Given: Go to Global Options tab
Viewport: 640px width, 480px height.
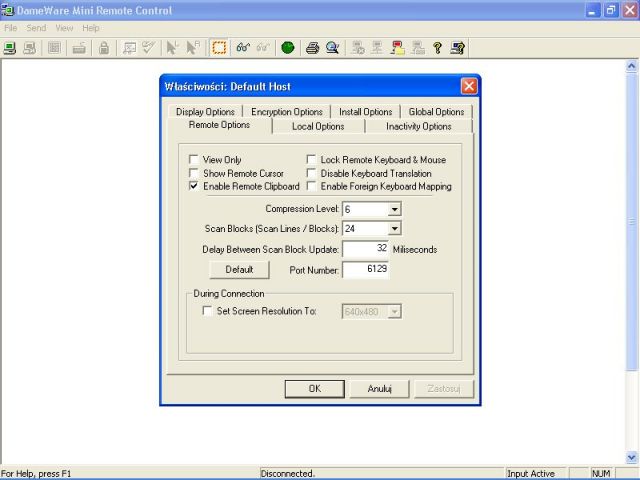Looking at the screenshot, I should (436, 111).
